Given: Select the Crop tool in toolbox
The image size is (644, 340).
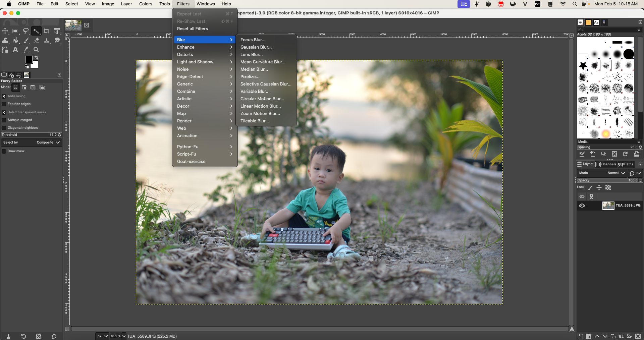Looking at the screenshot, I should click(47, 31).
